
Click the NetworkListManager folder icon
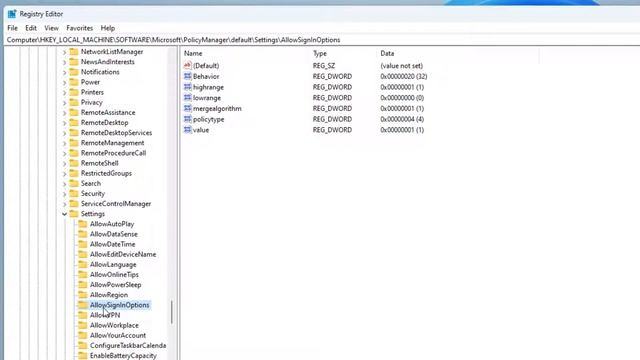pos(74,51)
